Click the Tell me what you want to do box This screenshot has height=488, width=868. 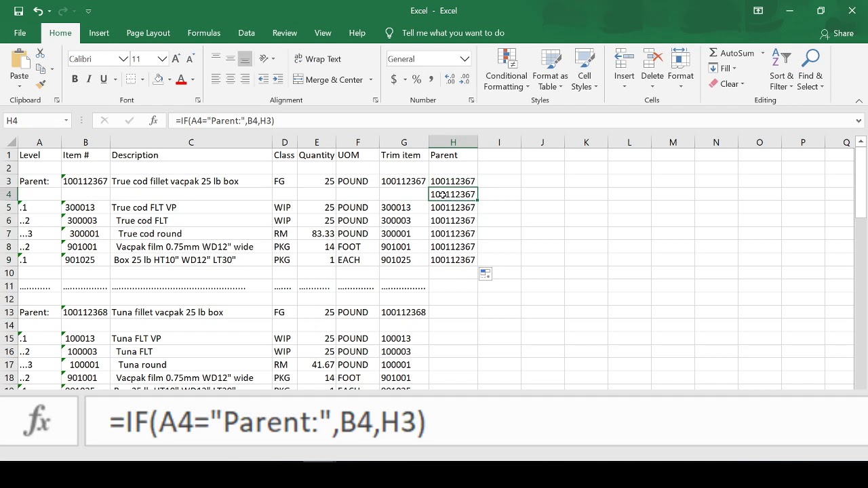pyautogui.click(x=453, y=33)
